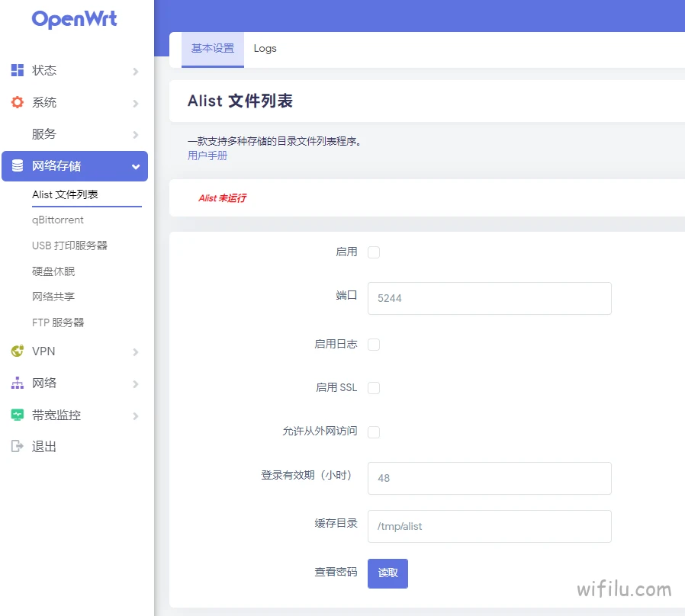Click the 'Alist 文件列表' page heading
The image size is (685, 616).
point(240,101)
